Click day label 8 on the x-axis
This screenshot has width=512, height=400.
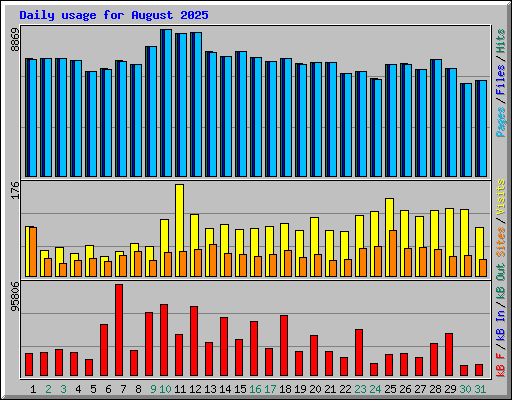tap(138, 389)
